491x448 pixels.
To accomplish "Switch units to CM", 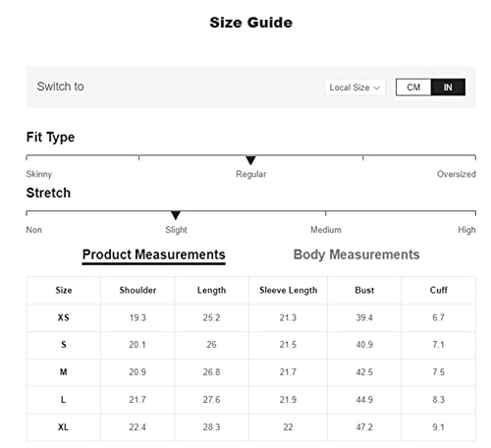I will 413,87.
